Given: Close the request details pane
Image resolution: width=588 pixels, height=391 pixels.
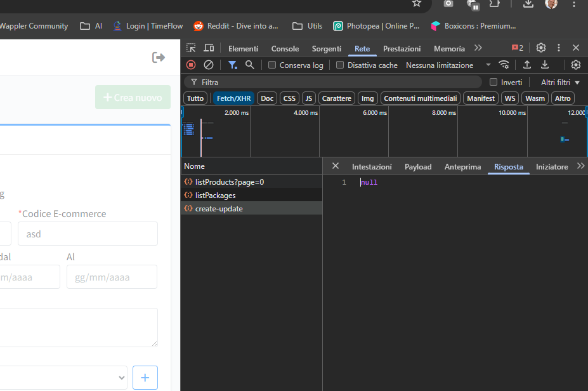Looking at the screenshot, I should point(336,166).
